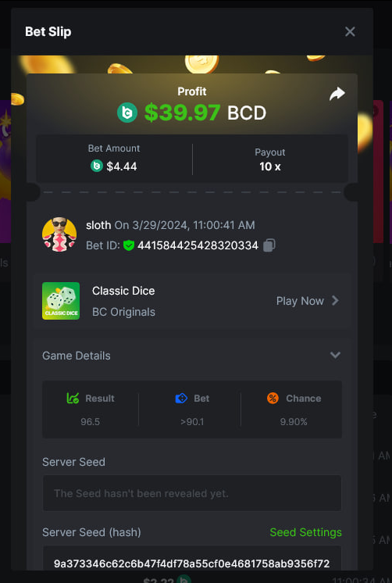The image size is (392, 583).
Task: Click the blue Bet dice icon
Action: pyautogui.click(x=181, y=399)
